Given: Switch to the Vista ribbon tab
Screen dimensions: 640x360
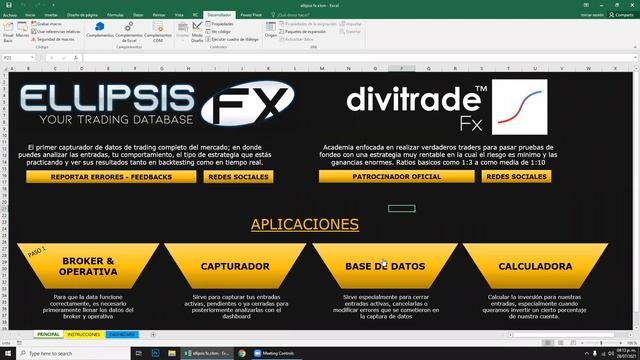Looking at the screenshot, I should pos(179,15).
